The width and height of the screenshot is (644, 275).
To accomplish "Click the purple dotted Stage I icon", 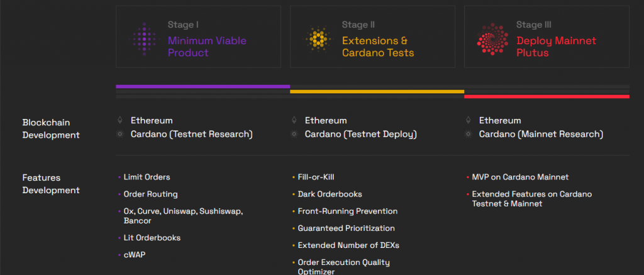I will (144, 40).
